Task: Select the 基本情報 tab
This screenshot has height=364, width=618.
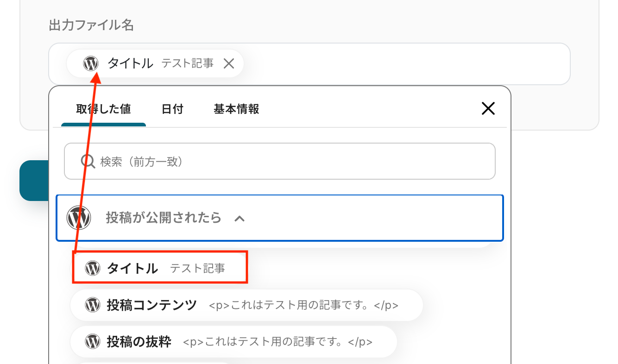Action: [x=236, y=109]
